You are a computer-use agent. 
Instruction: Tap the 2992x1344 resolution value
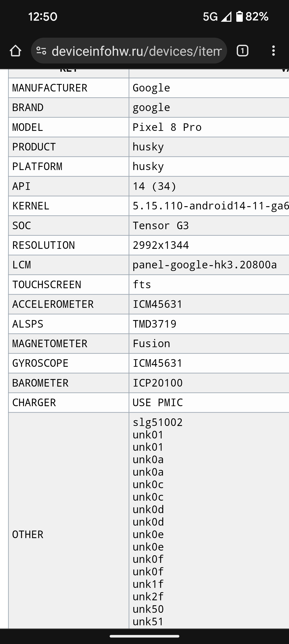[161, 245]
